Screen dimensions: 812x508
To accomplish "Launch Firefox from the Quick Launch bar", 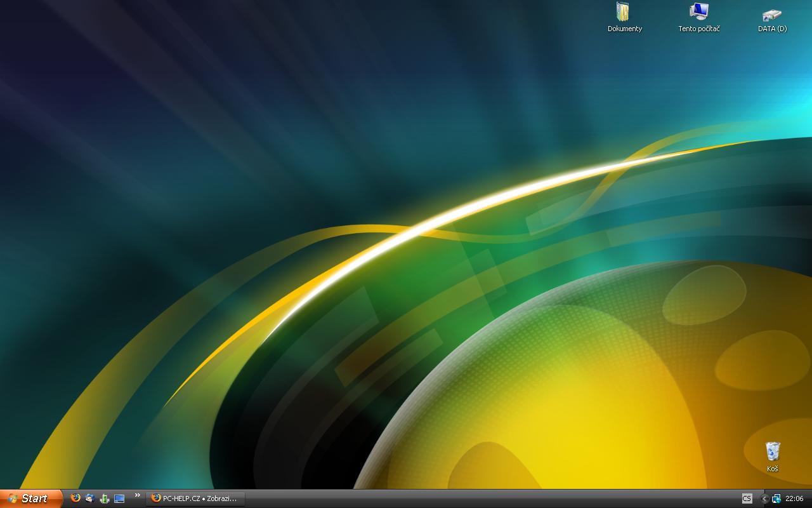I will (x=75, y=498).
